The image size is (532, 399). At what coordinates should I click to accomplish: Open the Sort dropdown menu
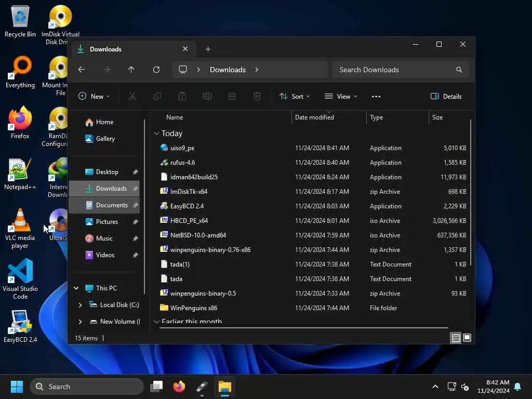[295, 96]
